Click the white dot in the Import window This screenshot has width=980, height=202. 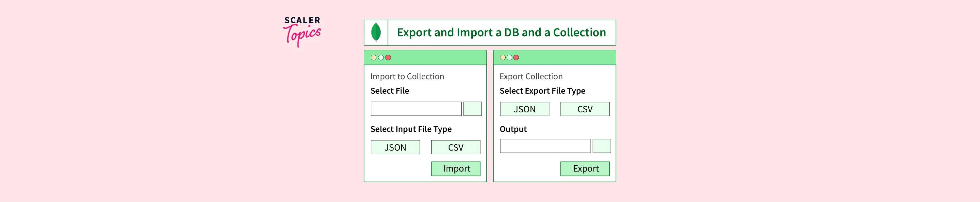point(381,58)
